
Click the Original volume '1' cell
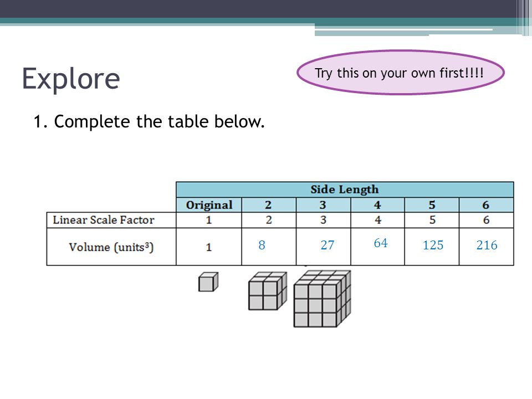[209, 247]
